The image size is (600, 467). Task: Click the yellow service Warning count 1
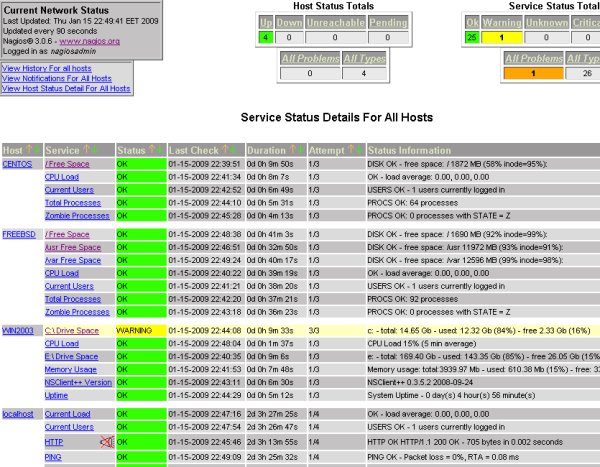502,38
